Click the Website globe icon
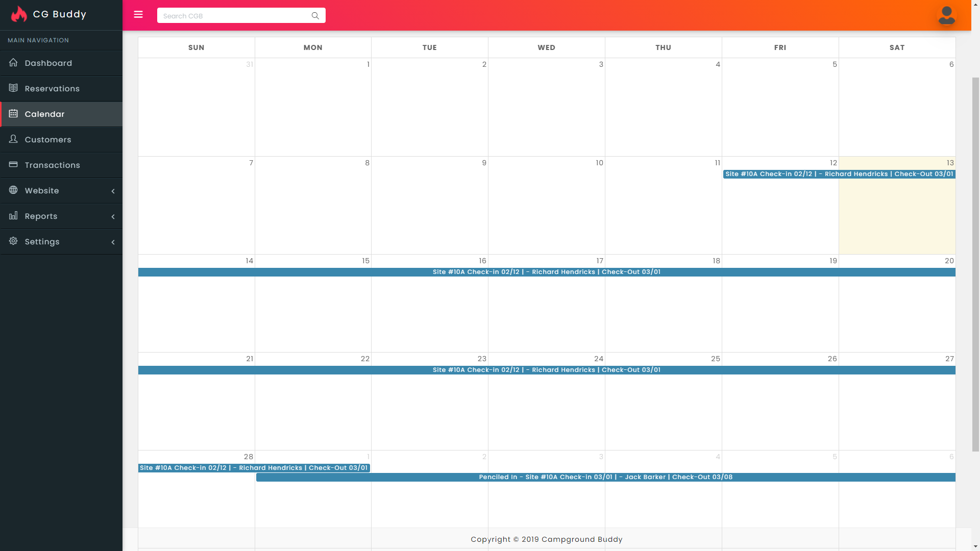Image resolution: width=980 pixels, height=551 pixels. (13, 190)
